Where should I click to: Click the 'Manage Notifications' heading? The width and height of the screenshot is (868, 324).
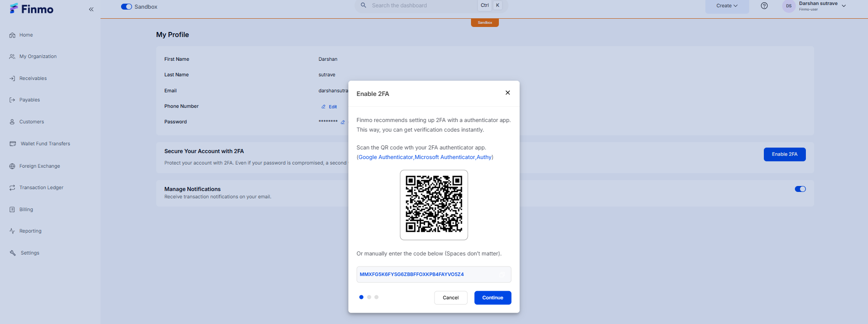coord(192,189)
